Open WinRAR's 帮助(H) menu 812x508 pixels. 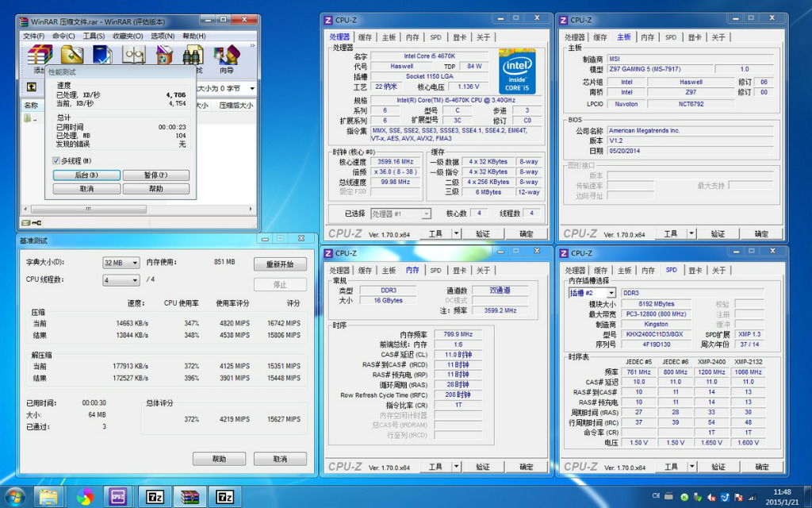194,37
